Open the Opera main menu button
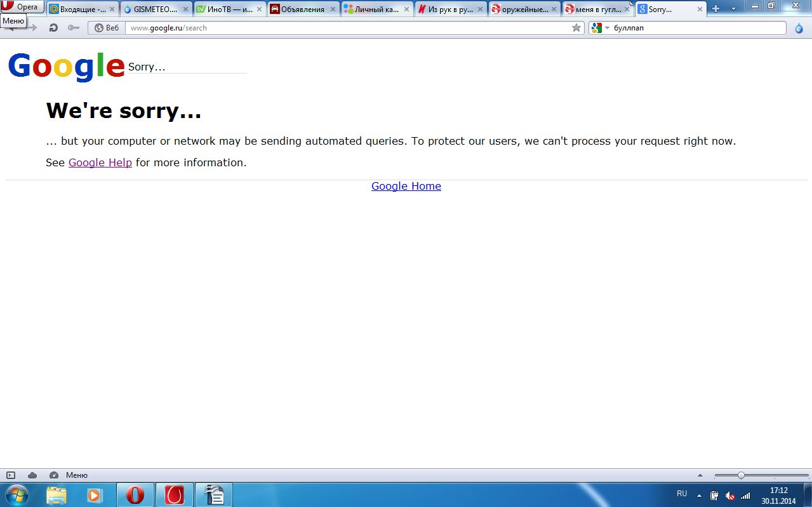The image size is (812, 507). point(23,7)
